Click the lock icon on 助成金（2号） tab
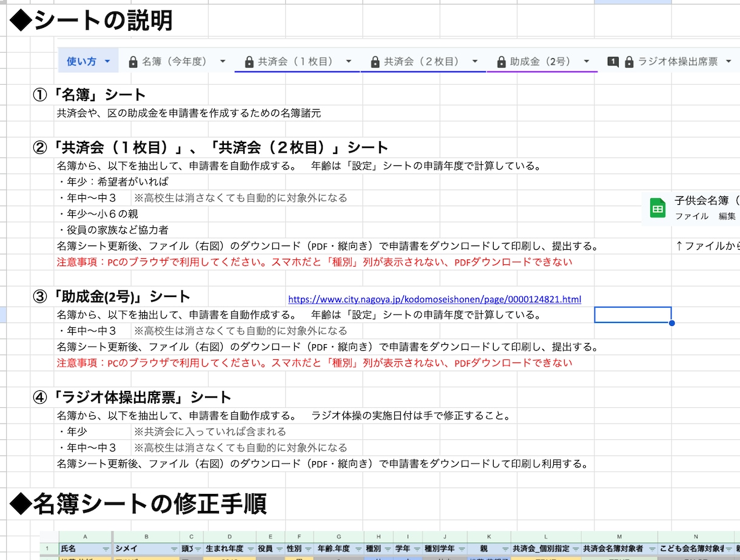 501,62
